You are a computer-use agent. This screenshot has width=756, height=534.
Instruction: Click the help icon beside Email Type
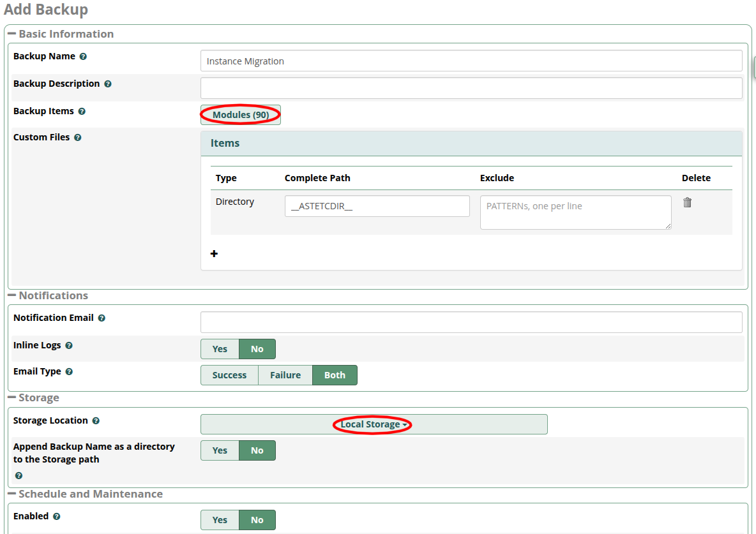tap(69, 372)
